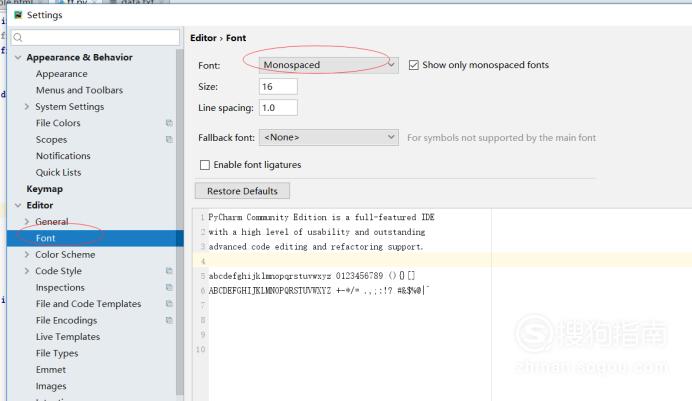The image size is (692, 401).
Task: Collapse the Editor section
Action: coord(18,205)
